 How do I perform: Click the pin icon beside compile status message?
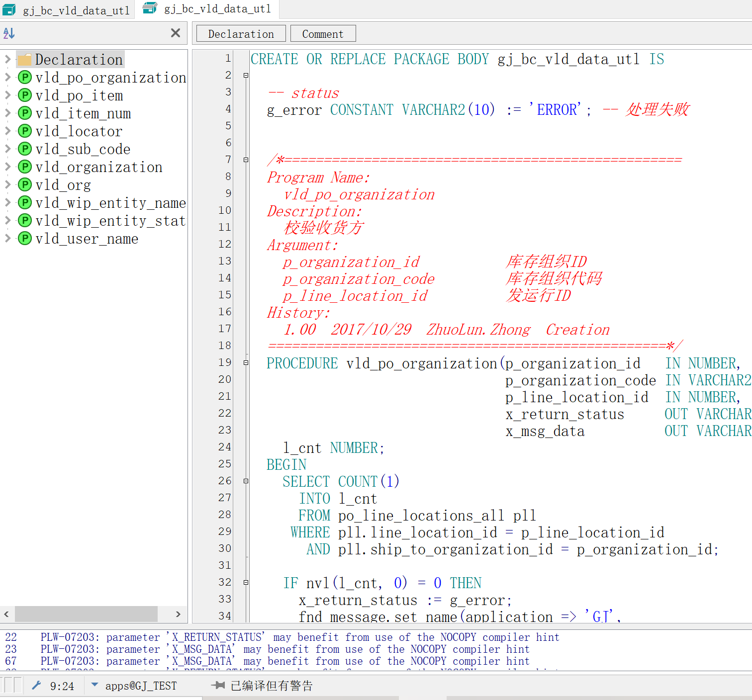click(x=218, y=686)
